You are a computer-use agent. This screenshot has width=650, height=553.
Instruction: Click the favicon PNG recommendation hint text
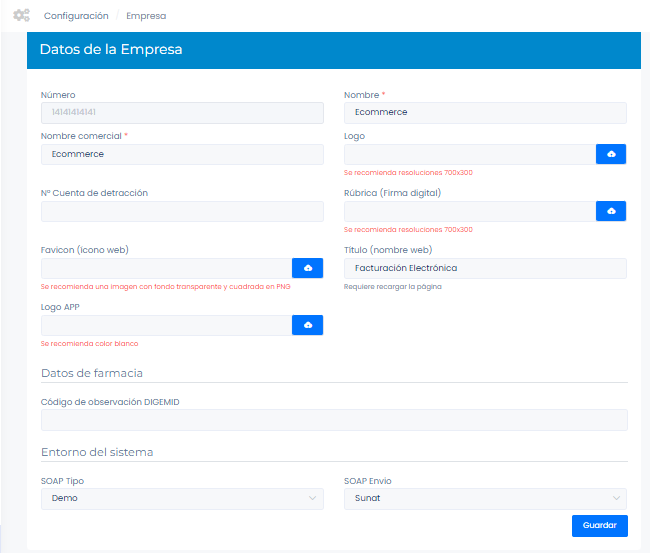pyautogui.click(x=165, y=286)
